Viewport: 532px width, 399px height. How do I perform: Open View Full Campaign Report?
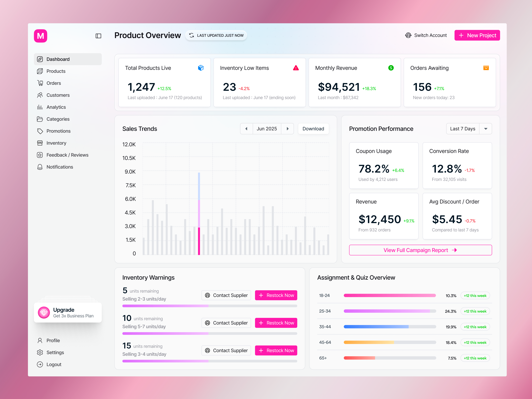(x=420, y=250)
